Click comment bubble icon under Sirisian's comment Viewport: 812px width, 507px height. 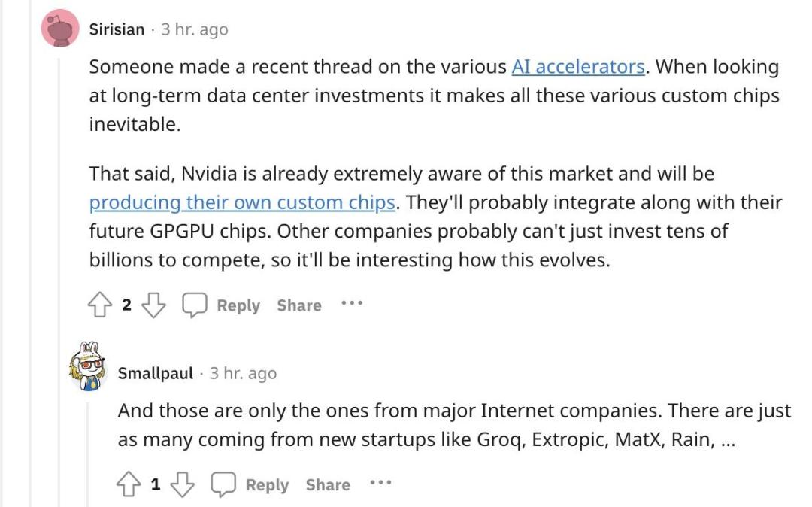[195, 305]
